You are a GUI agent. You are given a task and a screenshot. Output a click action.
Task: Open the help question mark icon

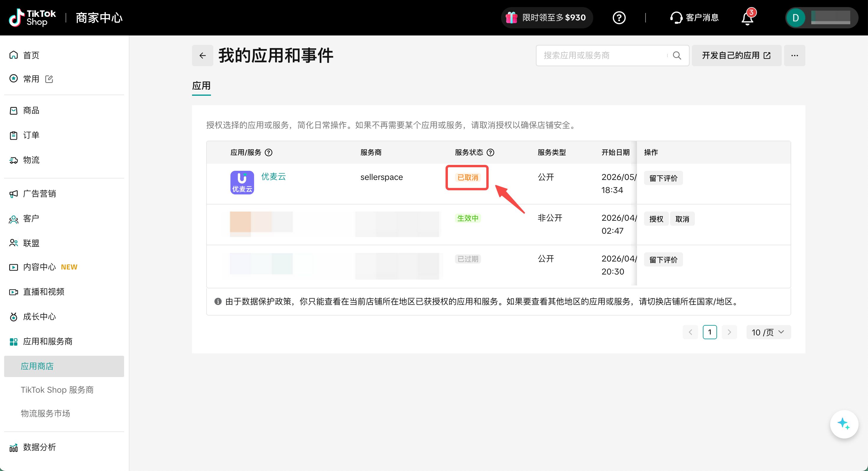click(x=619, y=17)
